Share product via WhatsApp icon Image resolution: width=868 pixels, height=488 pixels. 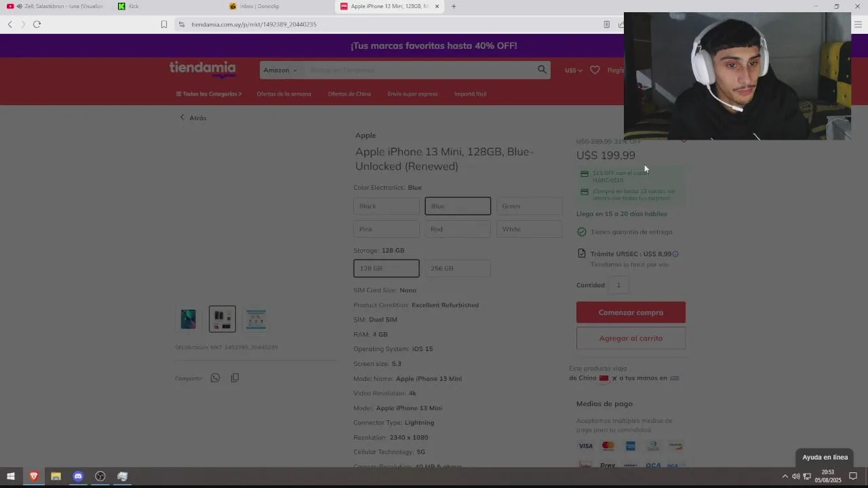215,378
